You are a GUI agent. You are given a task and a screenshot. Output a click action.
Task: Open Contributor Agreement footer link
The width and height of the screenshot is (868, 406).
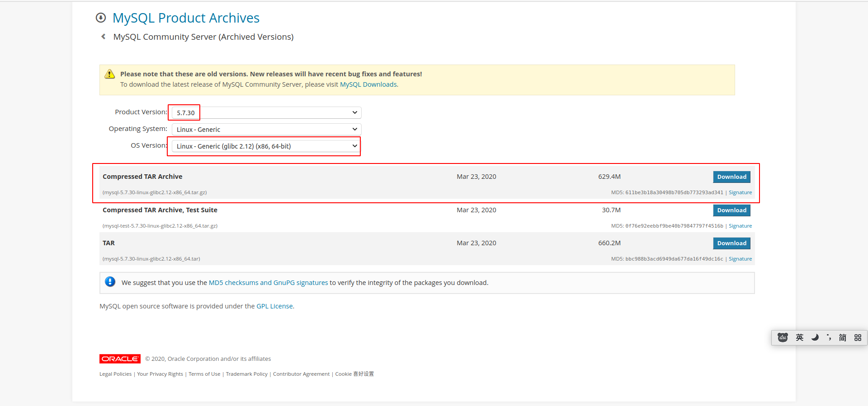(301, 374)
